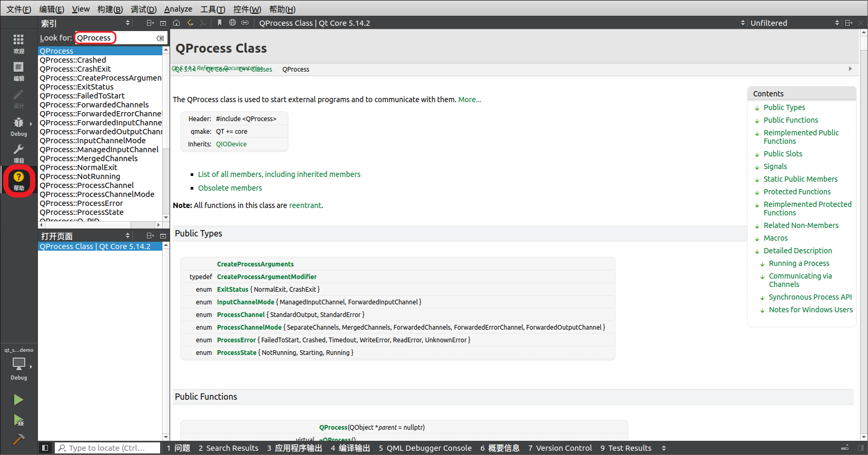Open the View menu
The image size is (868, 455).
tap(81, 9)
